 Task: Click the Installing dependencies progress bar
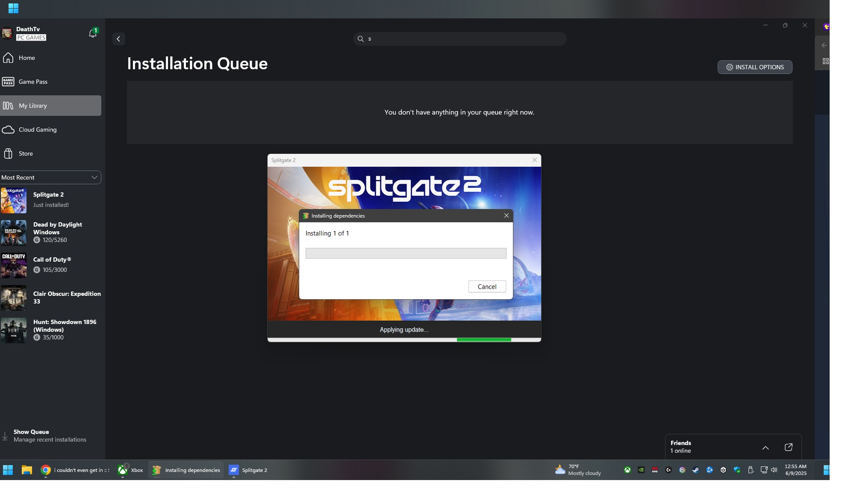coord(406,253)
